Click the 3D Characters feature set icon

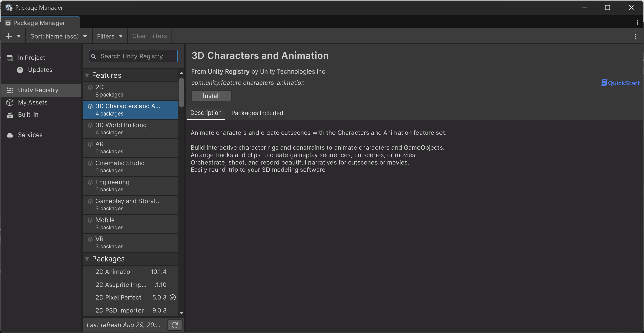[x=90, y=106]
